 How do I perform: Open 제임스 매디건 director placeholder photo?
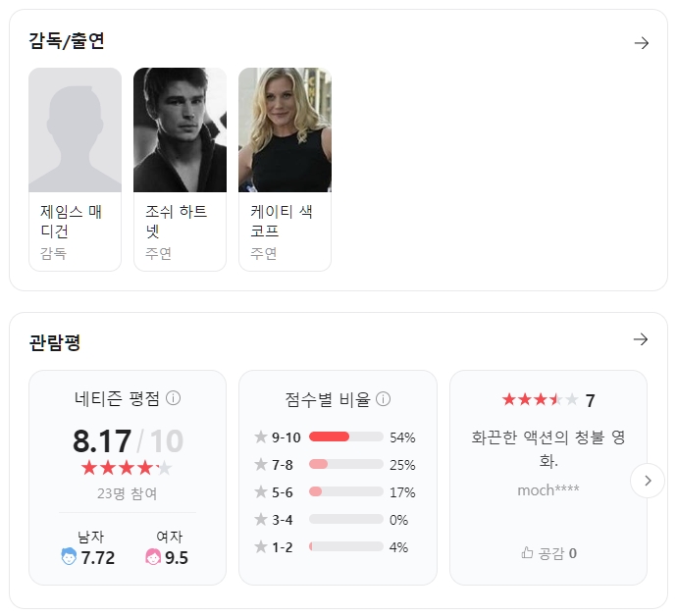click(75, 129)
